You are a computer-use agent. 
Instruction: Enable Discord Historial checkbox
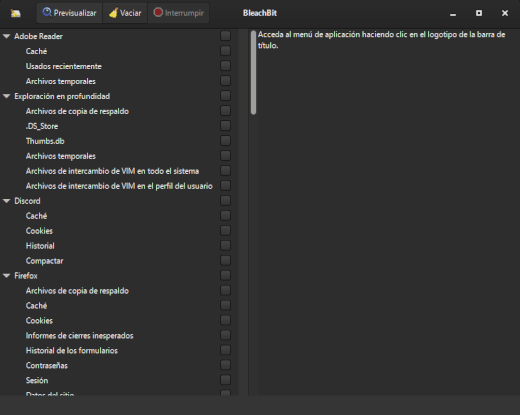225,245
